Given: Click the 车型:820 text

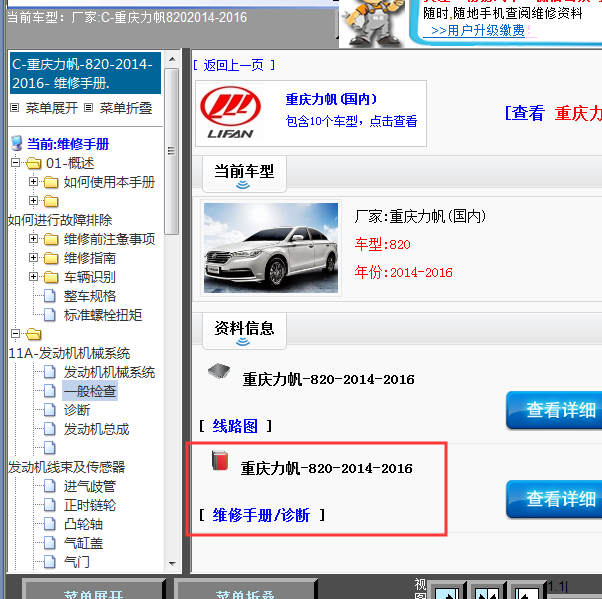Looking at the screenshot, I should click(382, 244).
